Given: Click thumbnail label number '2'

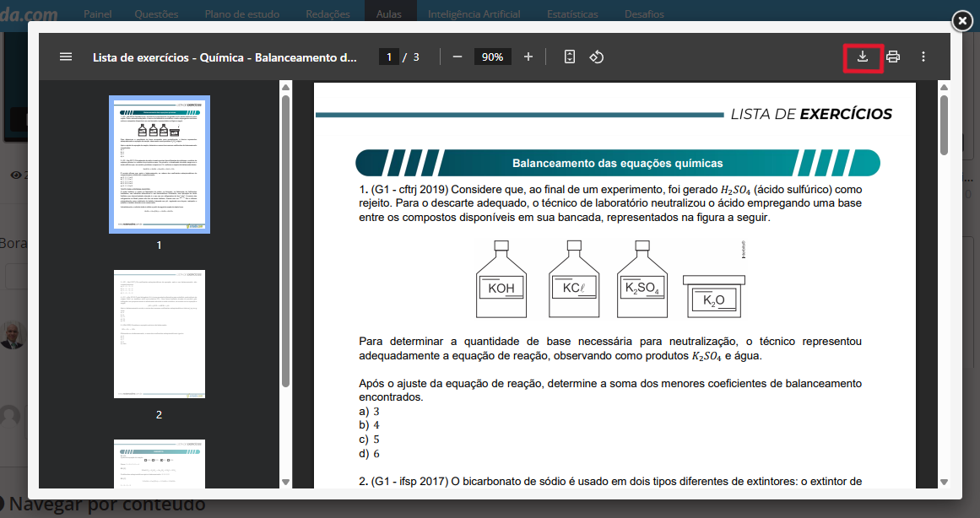Looking at the screenshot, I should point(159,414).
